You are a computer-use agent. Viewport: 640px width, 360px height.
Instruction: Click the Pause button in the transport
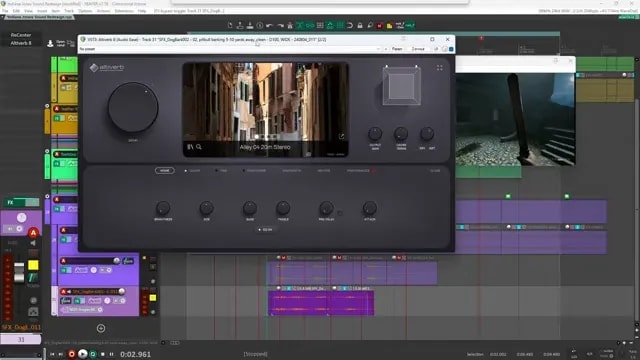[111, 354]
